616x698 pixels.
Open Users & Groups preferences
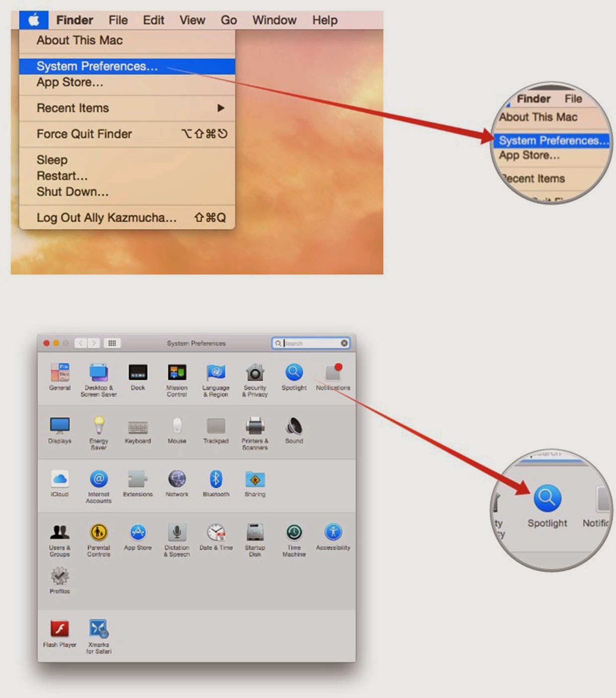click(x=60, y=540)
